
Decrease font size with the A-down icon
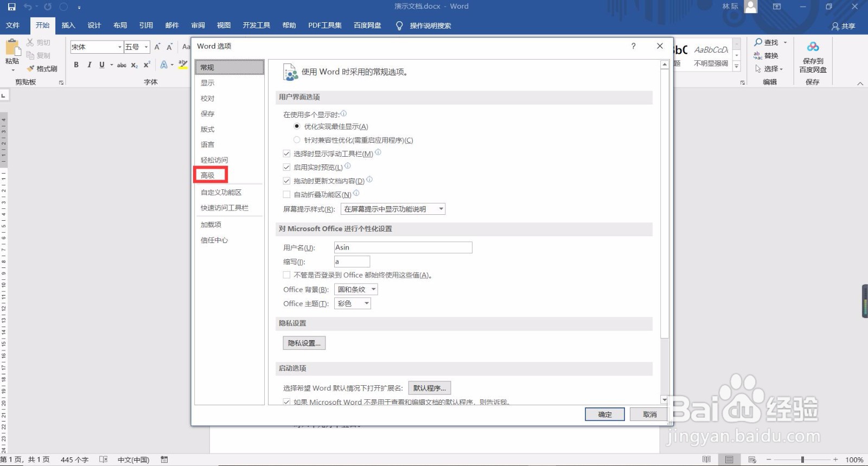click(170, 47)
